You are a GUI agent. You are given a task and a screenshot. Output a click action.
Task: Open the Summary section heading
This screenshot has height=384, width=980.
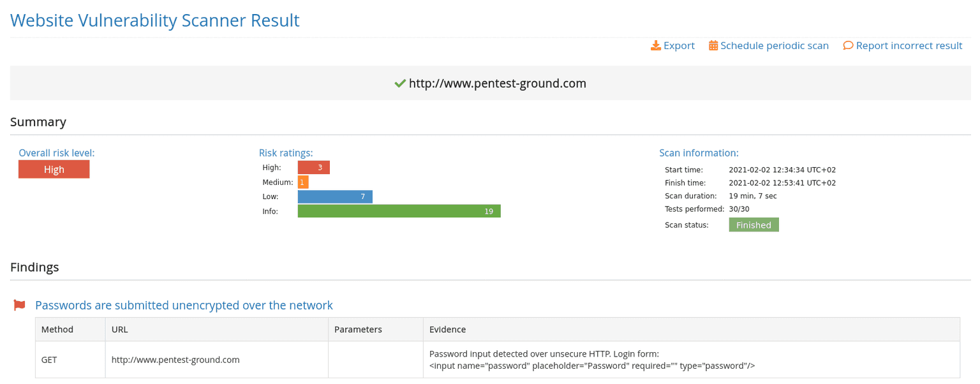pos(38,122)
